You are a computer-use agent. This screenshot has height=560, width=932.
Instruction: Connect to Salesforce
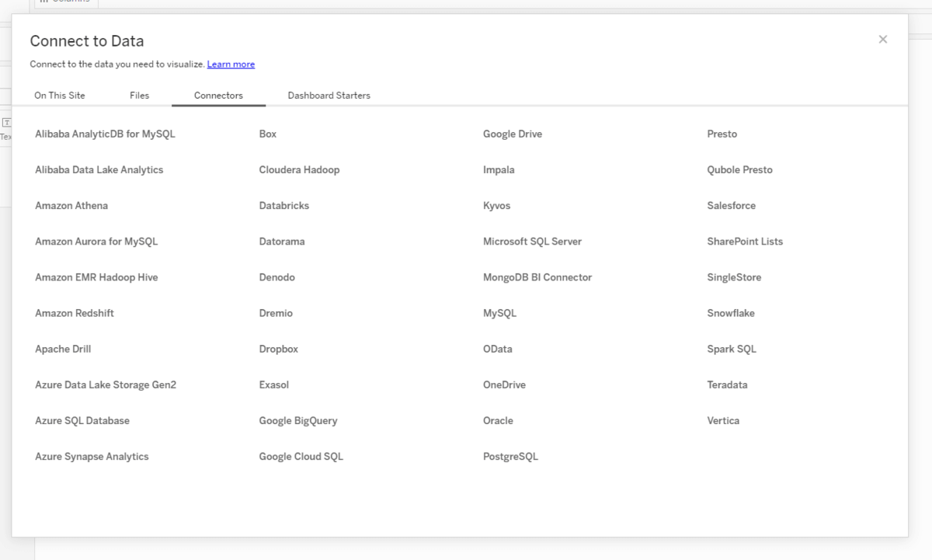[x=732, y=206]
